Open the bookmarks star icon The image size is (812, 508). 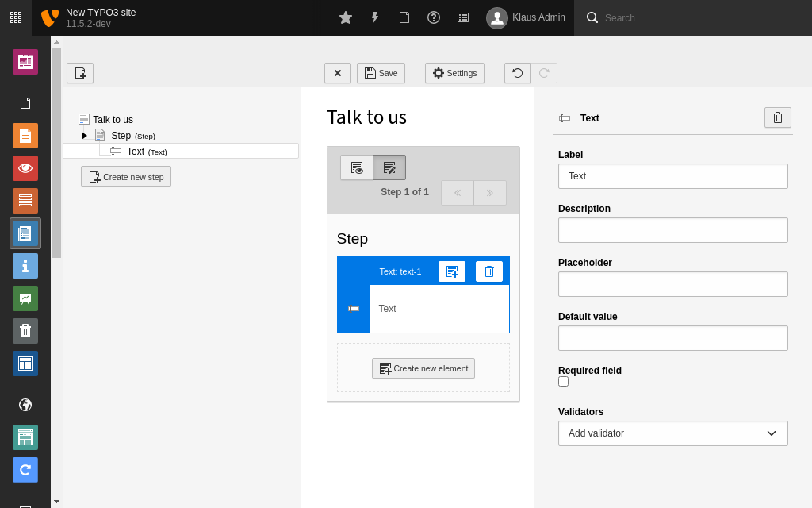[346, 17]
